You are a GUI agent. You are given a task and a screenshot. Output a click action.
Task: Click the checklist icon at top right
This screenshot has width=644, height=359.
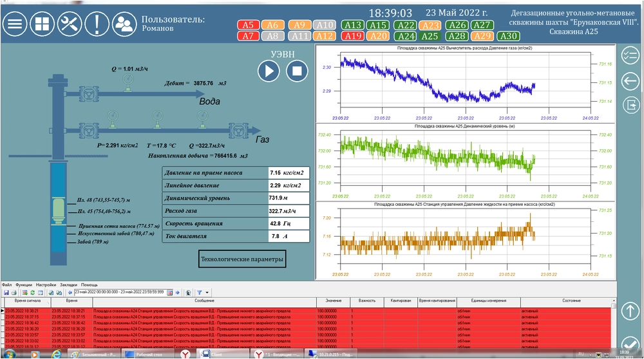(630, 54)
